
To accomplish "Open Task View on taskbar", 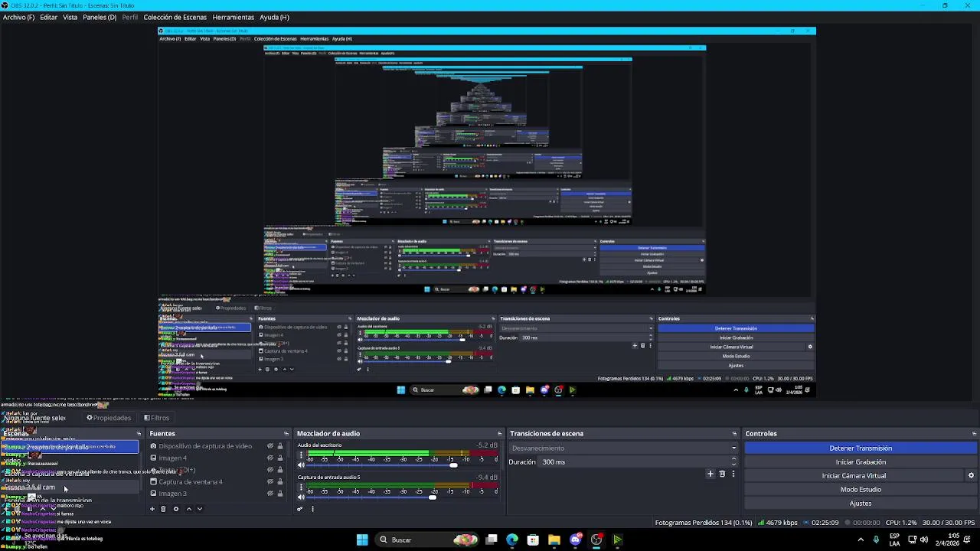I will click(492, 540).
